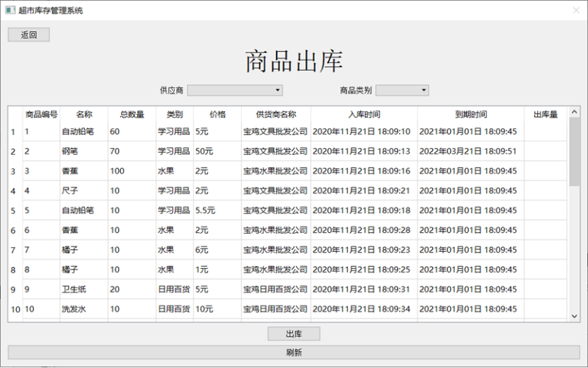The height and width of the screenshot is (368, 588).
Task: Click 水果 category cell in row 6
Action: click(175, 230)
